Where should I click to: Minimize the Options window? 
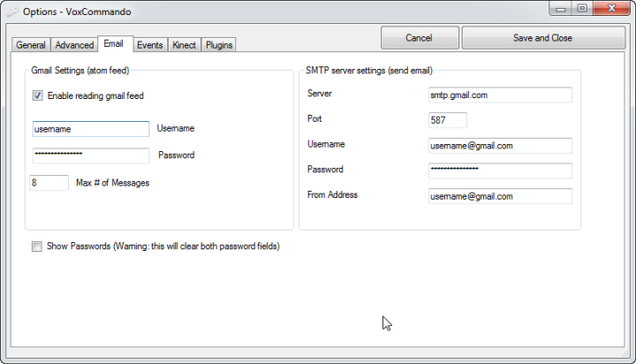(x=561, y=9)
